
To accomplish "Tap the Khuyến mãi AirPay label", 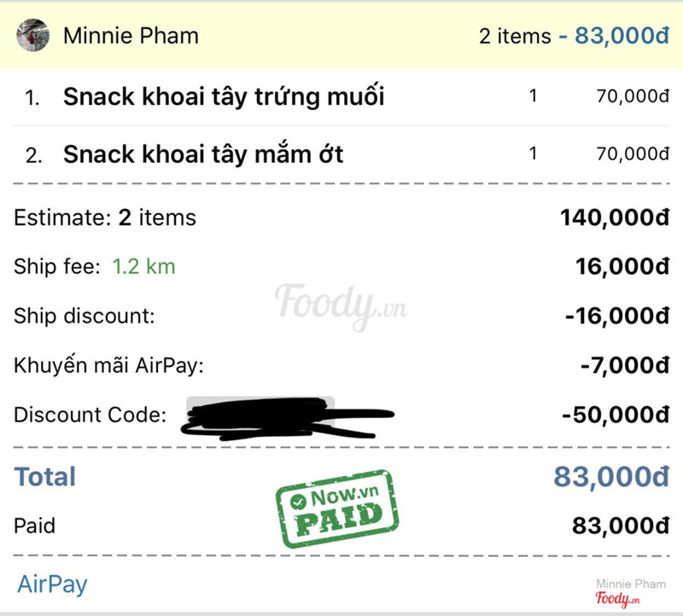I will click(x=110, y=365).
